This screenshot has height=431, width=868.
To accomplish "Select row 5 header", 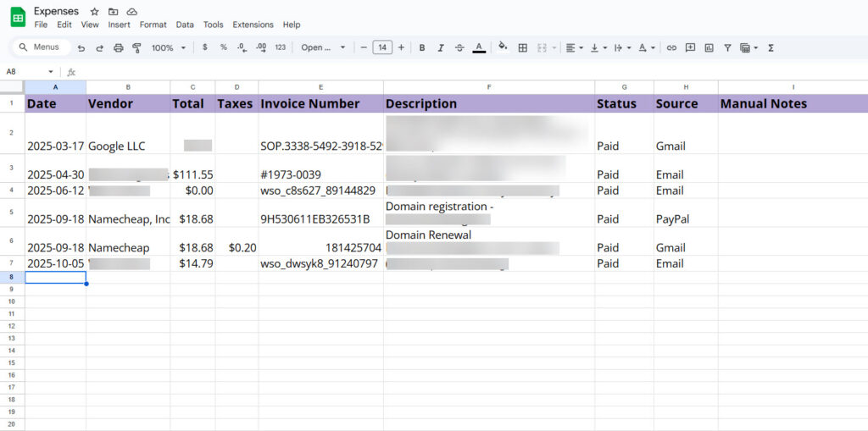I will [x=12, y=213].
